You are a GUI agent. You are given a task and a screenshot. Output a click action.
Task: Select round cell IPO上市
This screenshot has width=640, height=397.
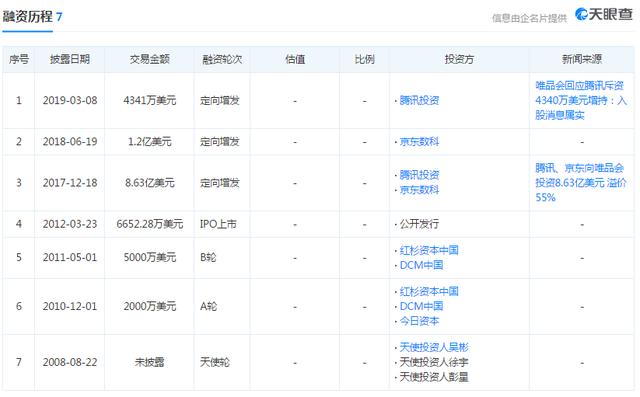[218, 224]
